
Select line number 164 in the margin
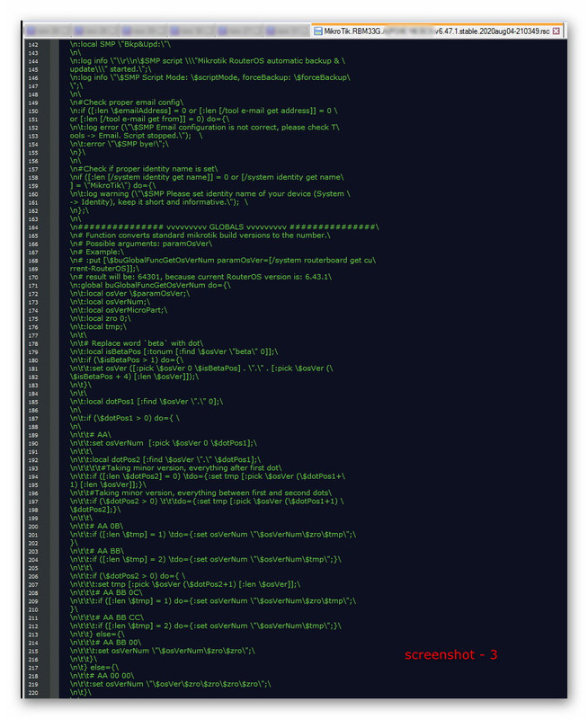[x=33, y=227]
